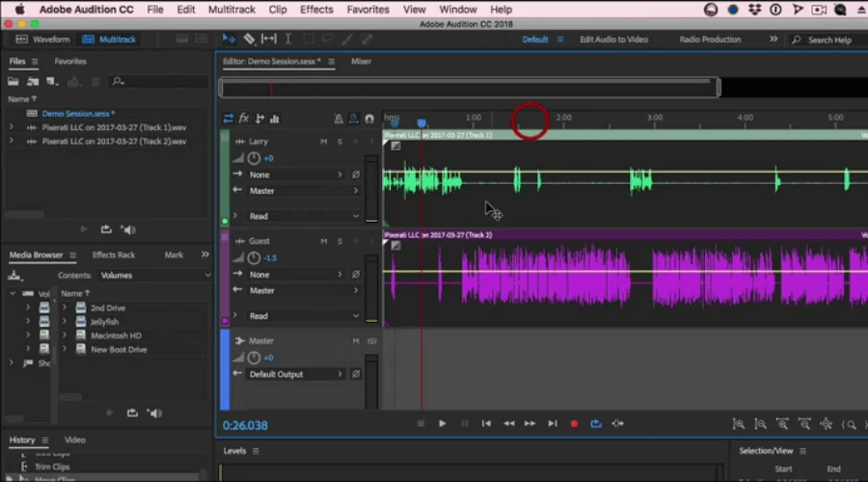Viewport: 868px width, 482px height.
Task: Toggle Loop Playback button
Action: tap(596, 424)
